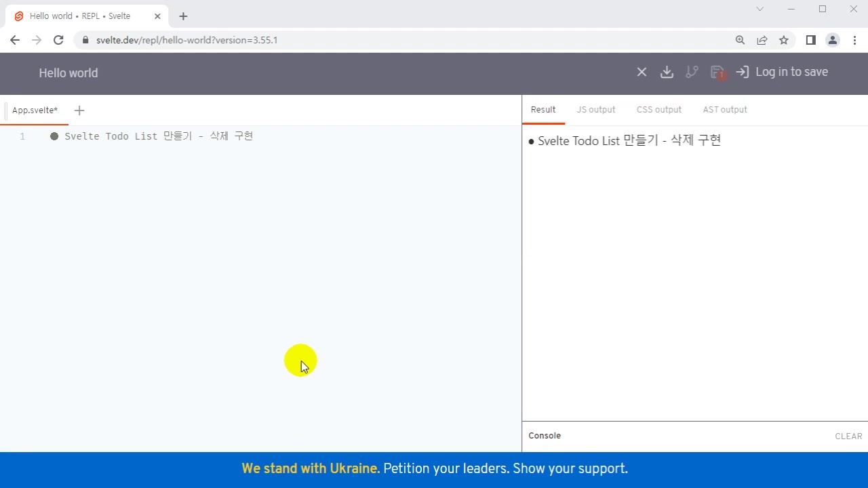Open the Chrome profile menu
The image size is (868, 488).
tap(833, 40)
